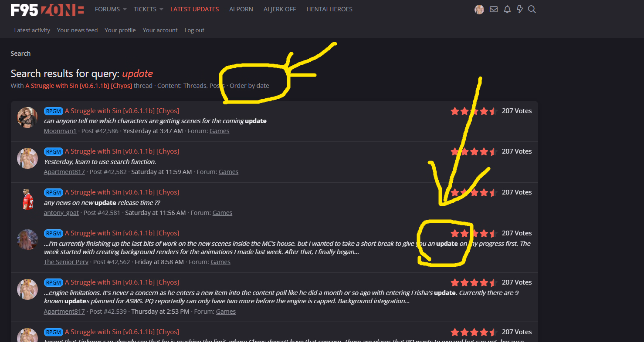Viewport: 644px width, 342px height.
Task: Open antony_goat's user profile link
Action: [x=61, y=213]
